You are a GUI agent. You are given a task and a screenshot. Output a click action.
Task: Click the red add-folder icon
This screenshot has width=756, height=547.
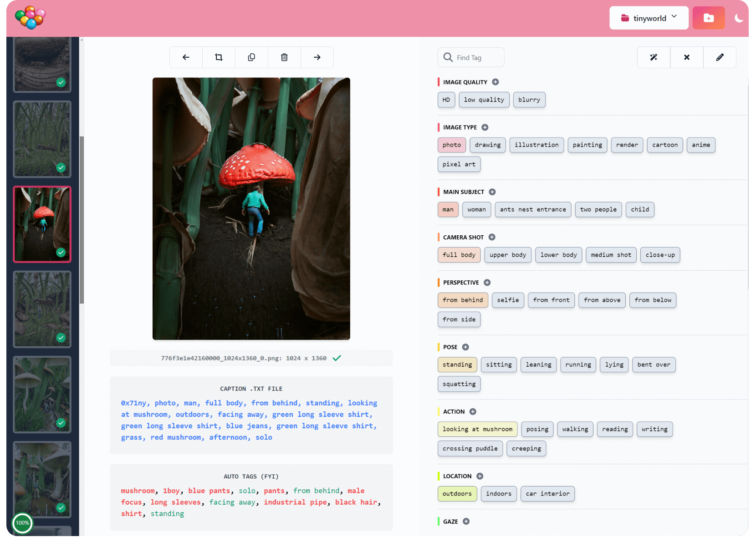(x=709, y=18)
